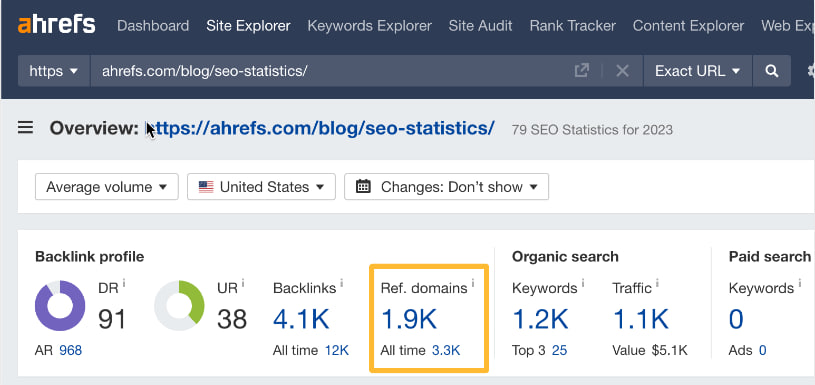Click the Ahrefs logo
The width and height of the screenshot is (815, 385).
coord(57,25)
